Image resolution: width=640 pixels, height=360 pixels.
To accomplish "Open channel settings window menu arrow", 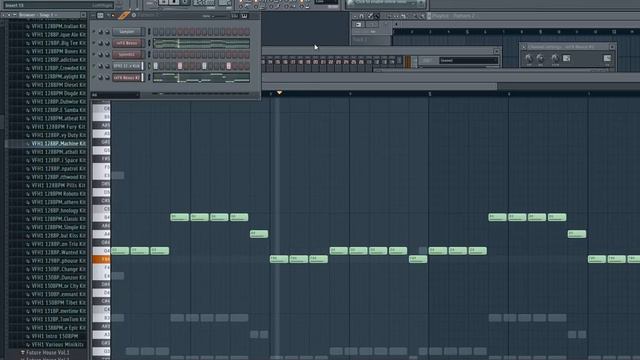I will (x=524, y=47).
